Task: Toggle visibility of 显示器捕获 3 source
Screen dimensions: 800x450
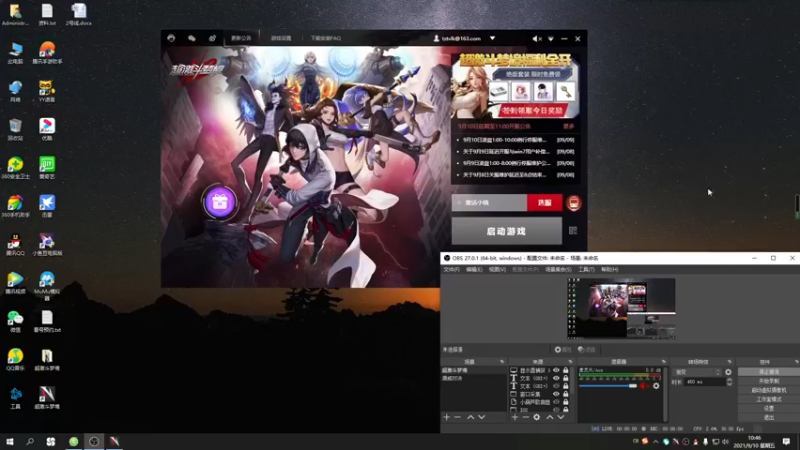Action: [x=557, y=370]
